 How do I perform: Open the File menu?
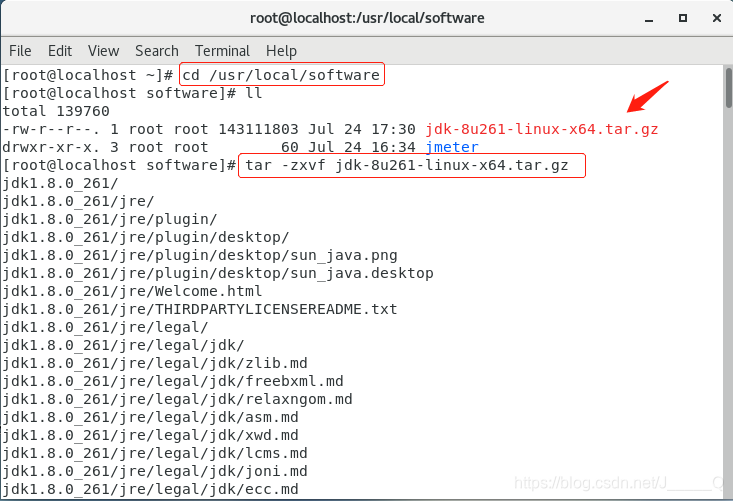[20, 50]
